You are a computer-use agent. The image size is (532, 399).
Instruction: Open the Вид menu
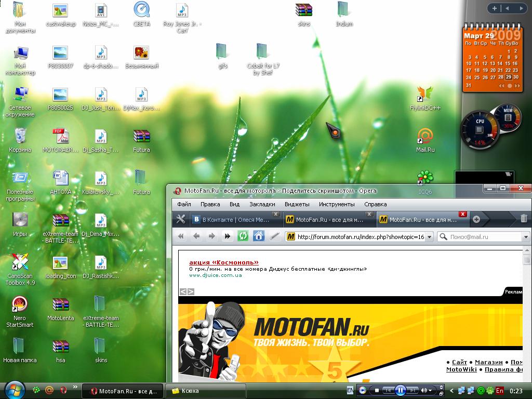pos(234,204)
